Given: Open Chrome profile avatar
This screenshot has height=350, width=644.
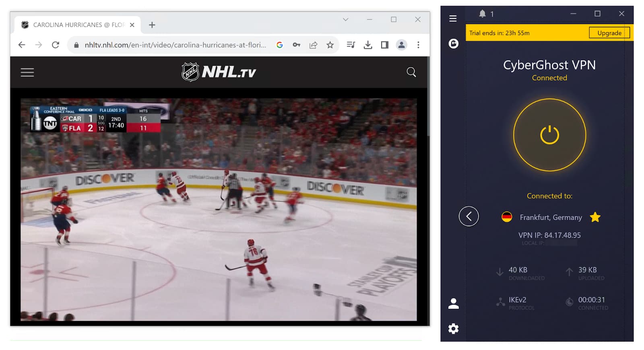Looking at the screenshot, I should (x=401, y=45).
